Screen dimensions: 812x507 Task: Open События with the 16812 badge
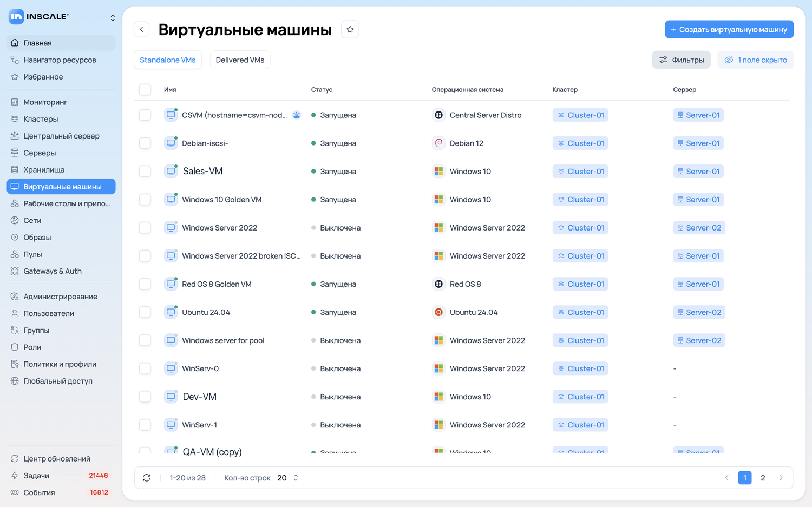coord(61,492)
